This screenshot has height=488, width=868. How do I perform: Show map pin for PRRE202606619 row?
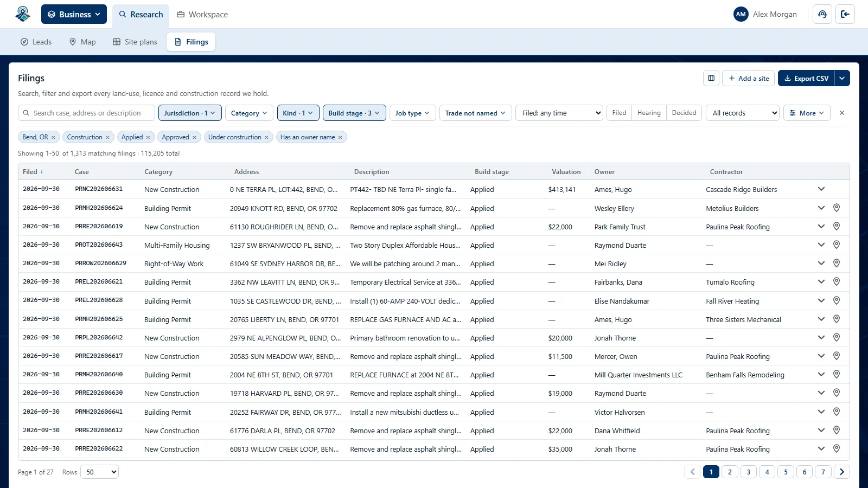(x=837, y=227)
